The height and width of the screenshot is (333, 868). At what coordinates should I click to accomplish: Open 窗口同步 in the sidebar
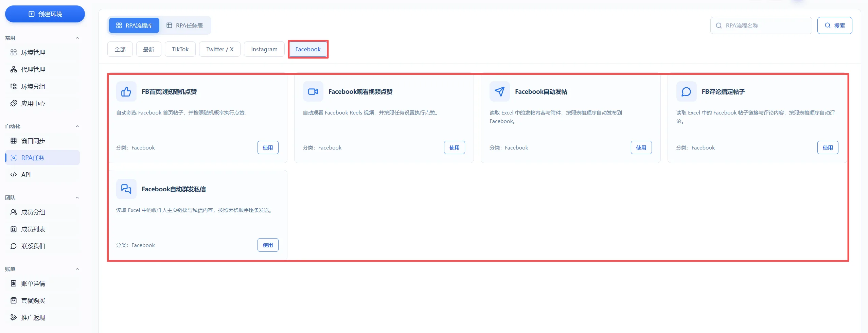tap(42, 141)
